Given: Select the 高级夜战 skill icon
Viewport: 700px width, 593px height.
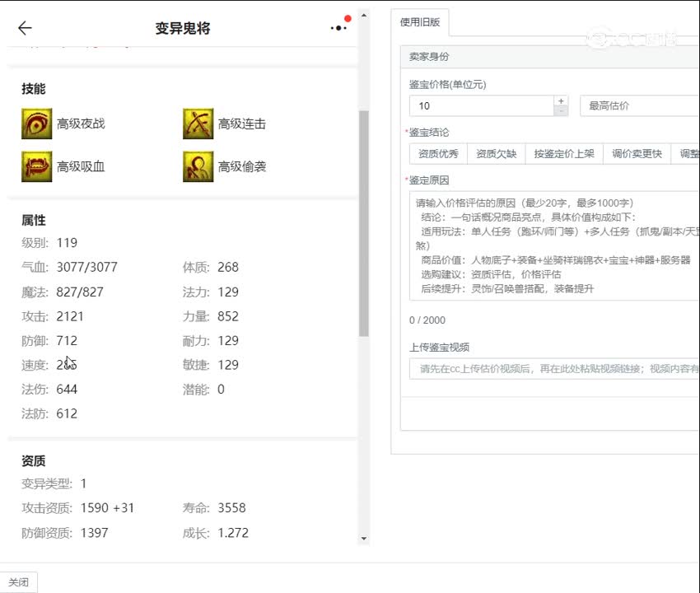Looking at the screenshot, I should pos(36,124).
